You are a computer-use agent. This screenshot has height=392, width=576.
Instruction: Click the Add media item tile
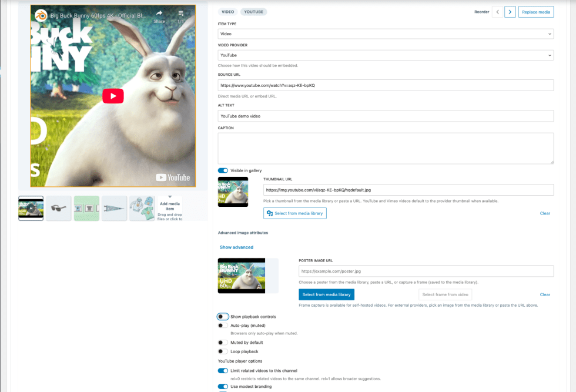coord(170,208)
